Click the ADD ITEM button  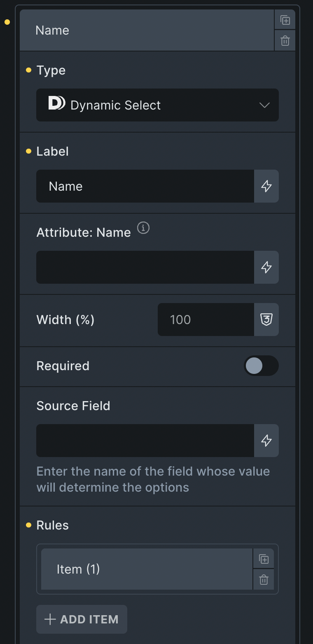[x=82, y=619]
